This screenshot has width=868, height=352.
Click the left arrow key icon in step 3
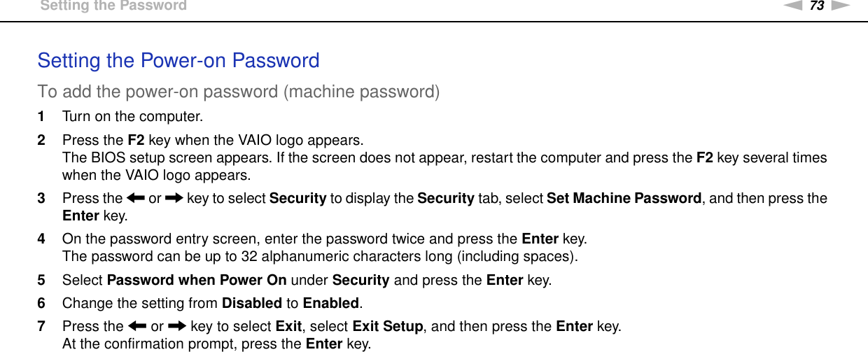(x=136, y=199)
